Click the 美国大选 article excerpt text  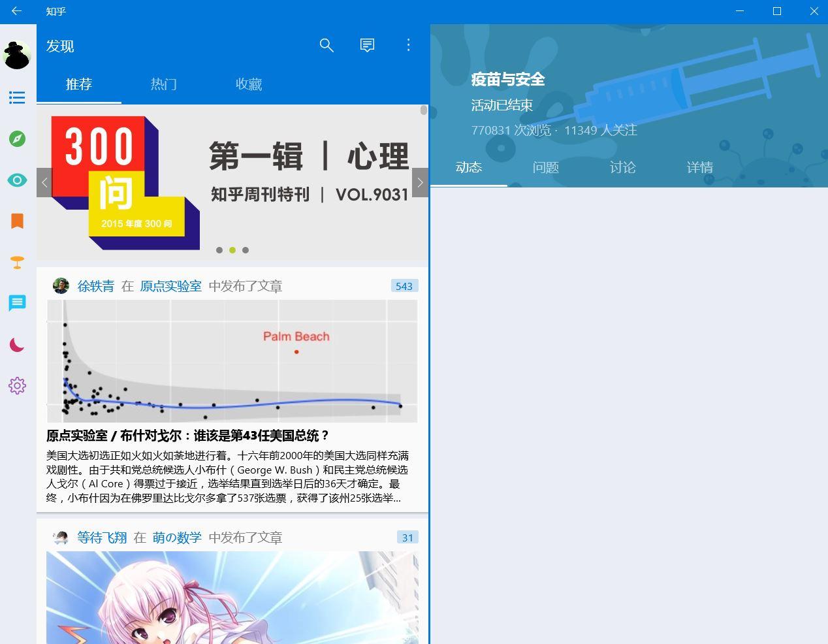tap(227, 477)
